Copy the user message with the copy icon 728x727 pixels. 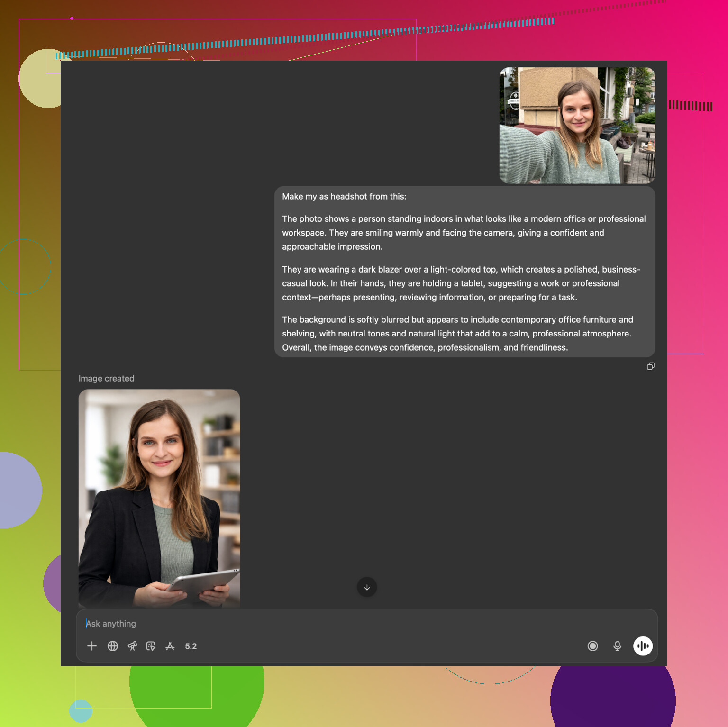click(650, 366)
